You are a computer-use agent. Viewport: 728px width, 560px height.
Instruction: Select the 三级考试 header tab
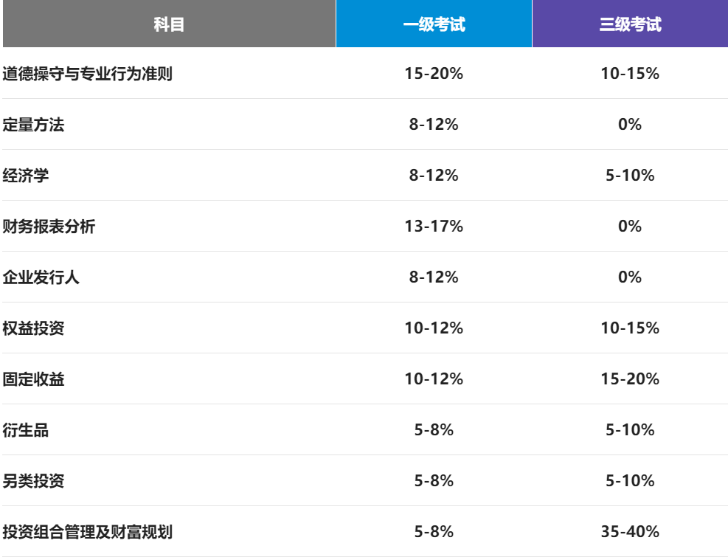[x=630, y=24]
